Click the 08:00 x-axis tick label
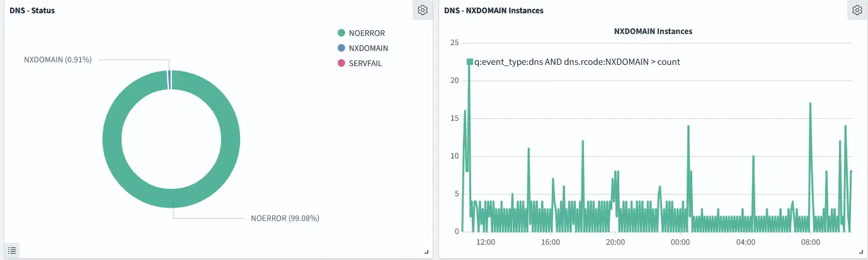Image resolution: width=868 pixels, height=260 pixels. coord(811,242)
